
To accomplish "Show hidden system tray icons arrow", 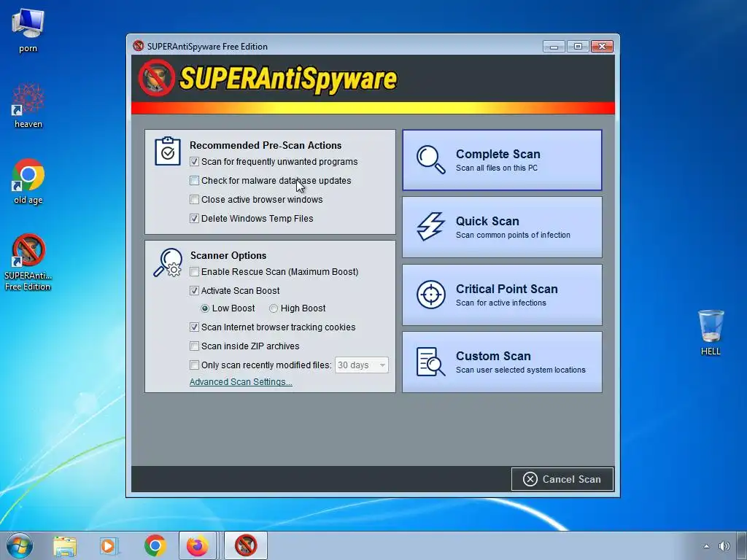I will click(x=706, y=546).
